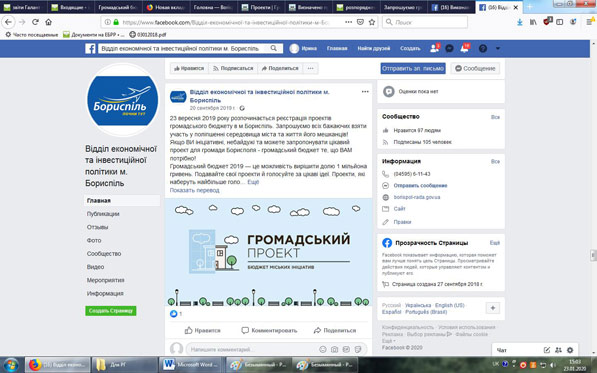Open Мероприятия in the page sidebar
The width and height of the screenshot is (597, 373).
pyautogui.click(x=105, y=280)
